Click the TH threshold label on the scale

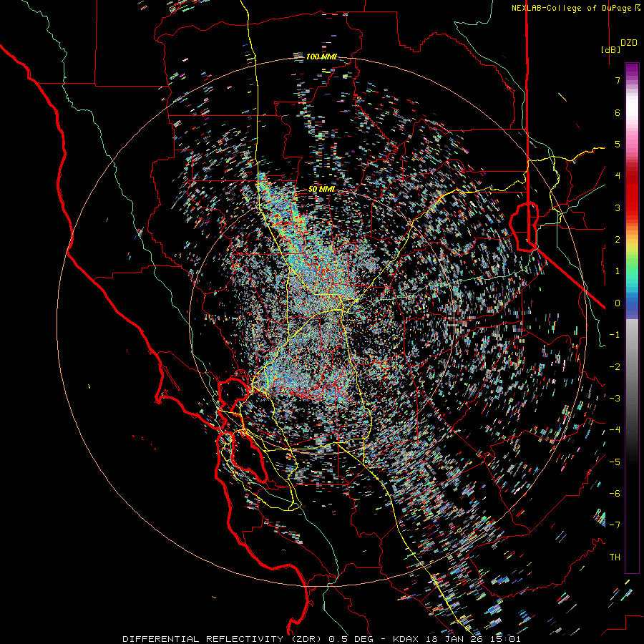(x=615, y=557)
